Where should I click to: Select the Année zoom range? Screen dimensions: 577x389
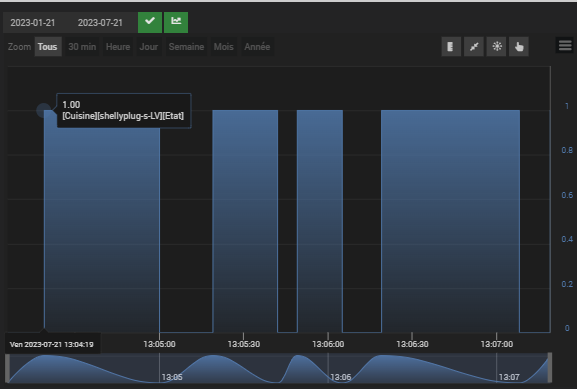pos(257,47)
